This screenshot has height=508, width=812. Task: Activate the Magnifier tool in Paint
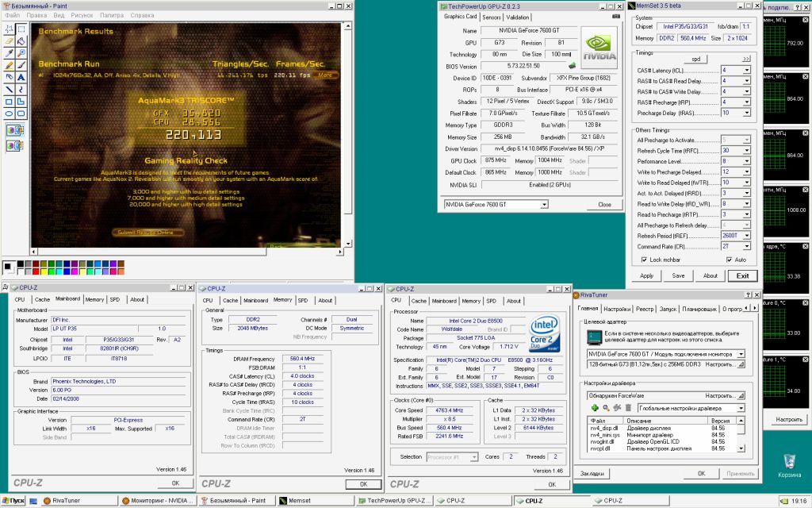pos(21,53)
